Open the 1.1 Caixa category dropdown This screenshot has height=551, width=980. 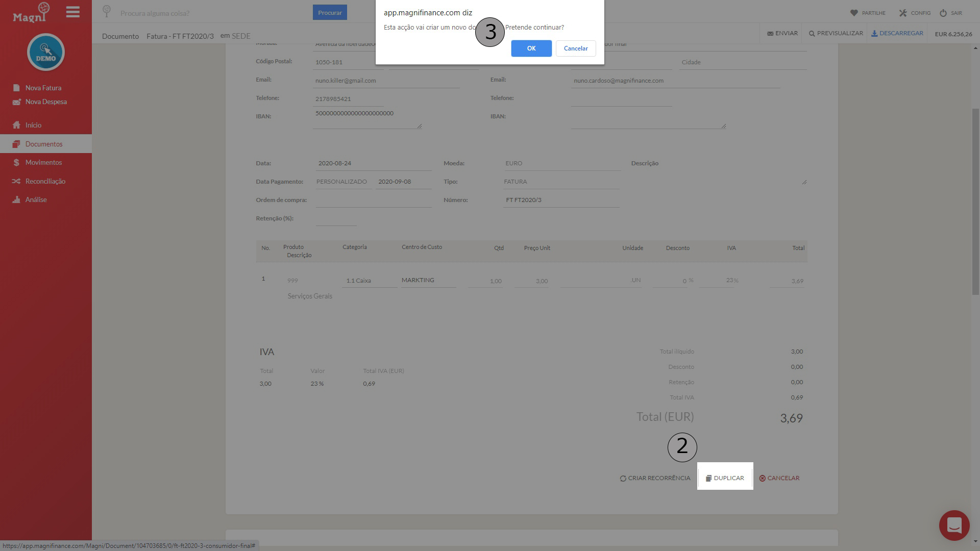coord(370,281)
